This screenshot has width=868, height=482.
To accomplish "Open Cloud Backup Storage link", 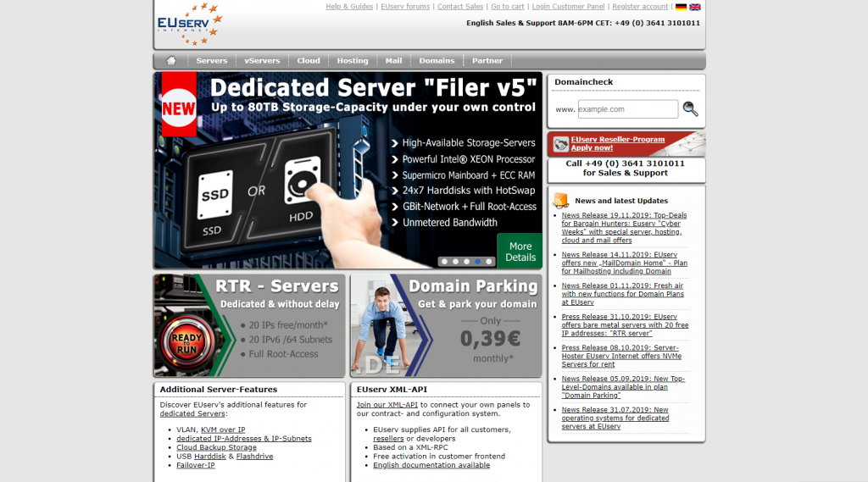I will (216, 447).
